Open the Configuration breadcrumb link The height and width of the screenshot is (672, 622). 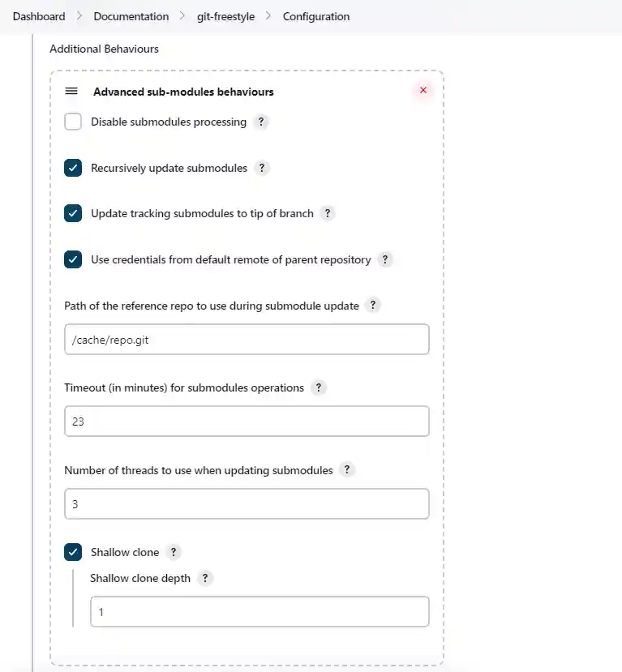[315, 16]
